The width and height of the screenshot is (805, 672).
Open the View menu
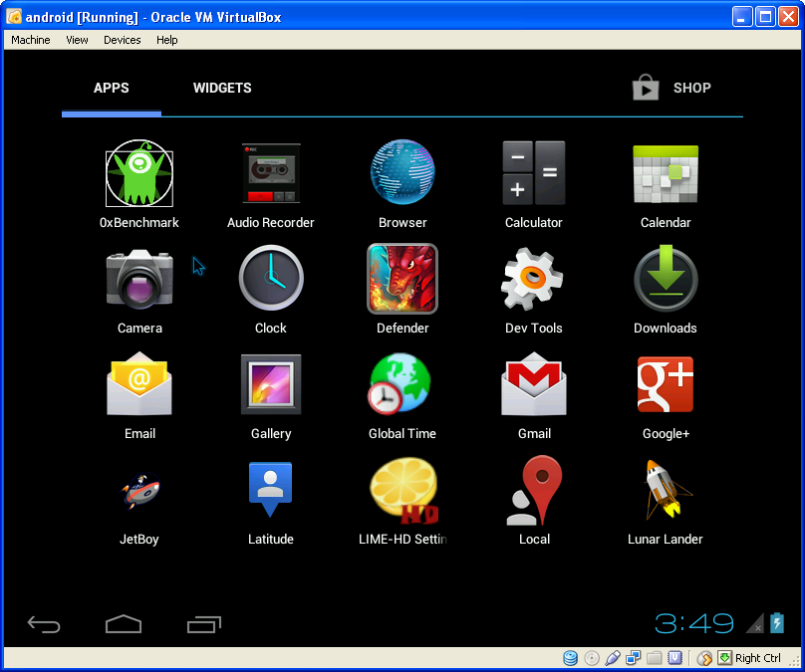[x=77, y=40]
